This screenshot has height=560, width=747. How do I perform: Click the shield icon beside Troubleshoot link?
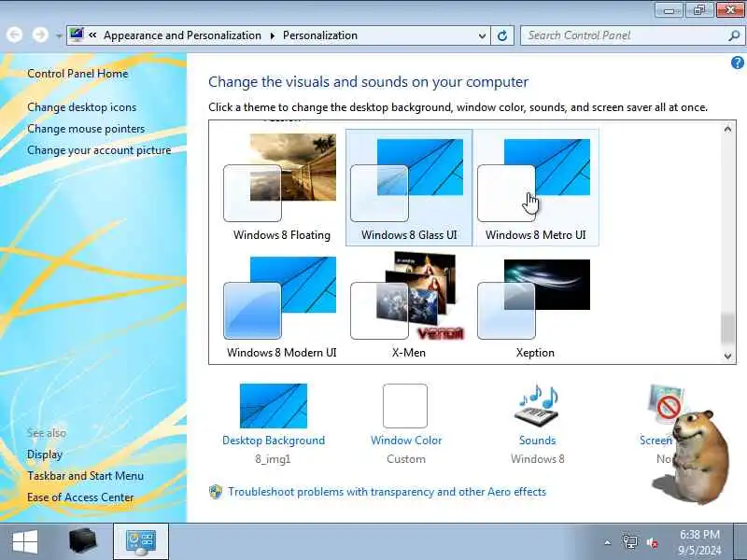pos(216,492)
